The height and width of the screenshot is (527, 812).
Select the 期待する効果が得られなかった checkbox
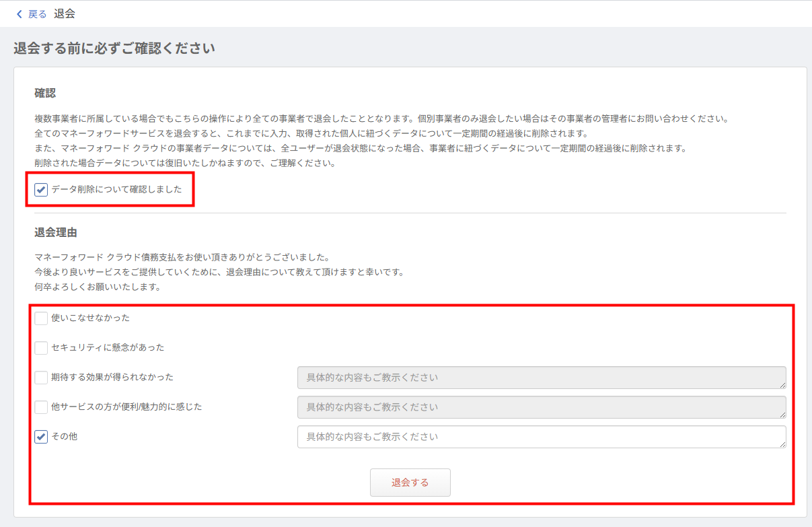[41, 378]
